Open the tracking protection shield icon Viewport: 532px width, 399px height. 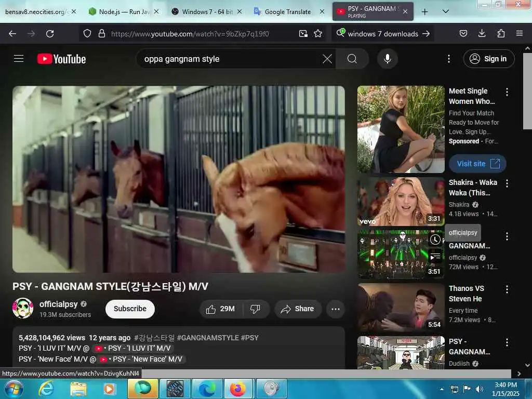pos(87,34)
